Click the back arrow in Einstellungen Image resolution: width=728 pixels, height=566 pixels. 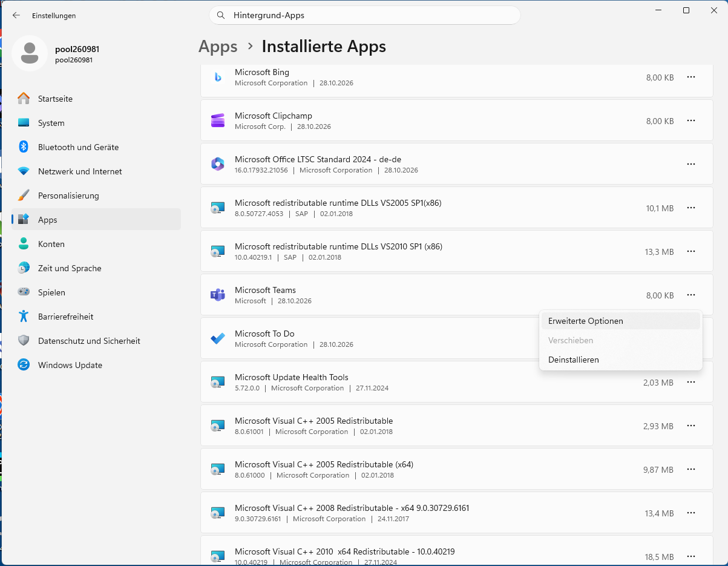point(16,15)
